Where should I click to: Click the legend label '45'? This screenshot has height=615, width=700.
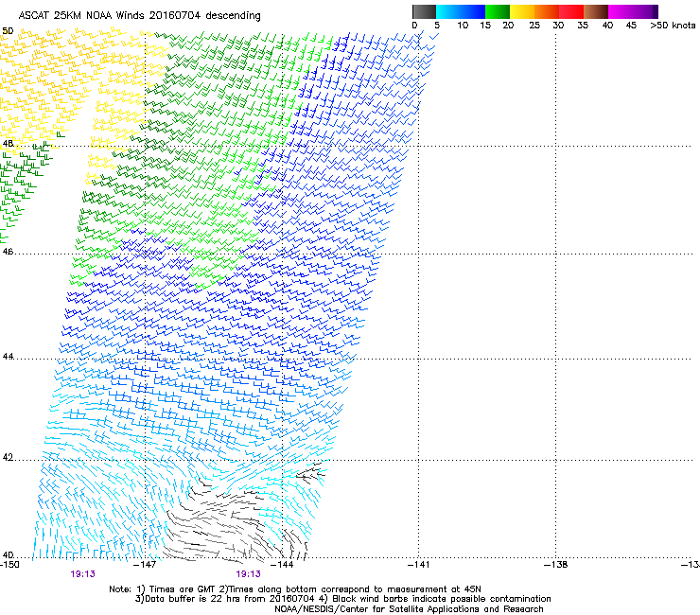(631, 26)
